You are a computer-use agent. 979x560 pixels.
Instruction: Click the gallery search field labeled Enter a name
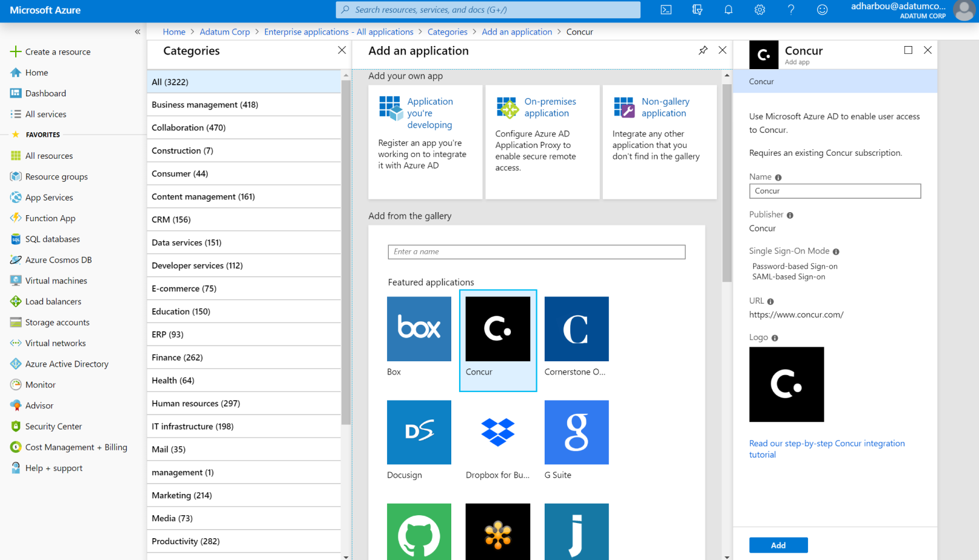click(x=536, y=252)
